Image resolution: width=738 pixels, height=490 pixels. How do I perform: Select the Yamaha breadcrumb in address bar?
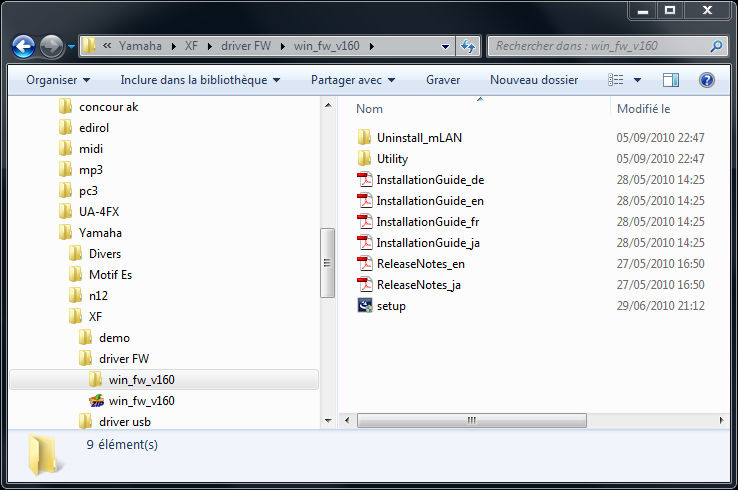140,46
